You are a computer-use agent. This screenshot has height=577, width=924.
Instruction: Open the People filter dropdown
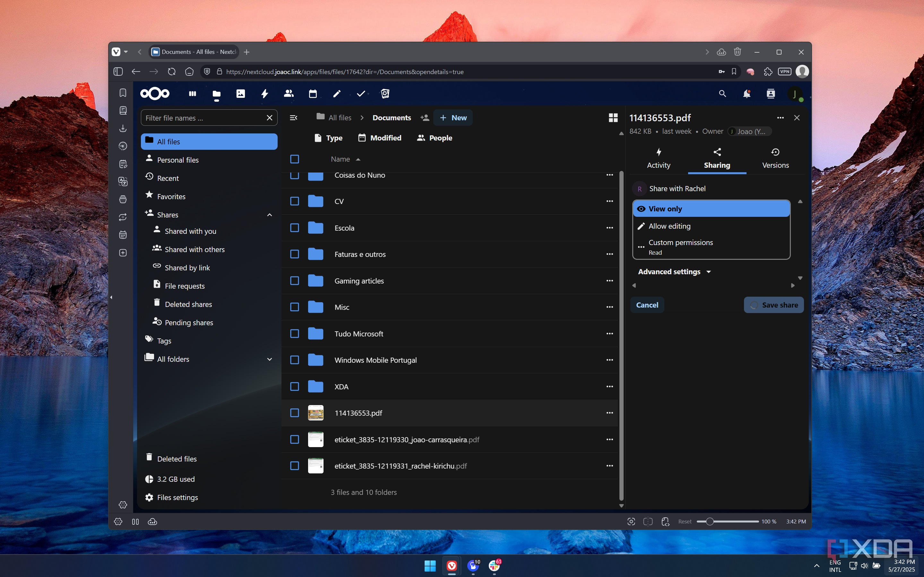coord(435,138)
